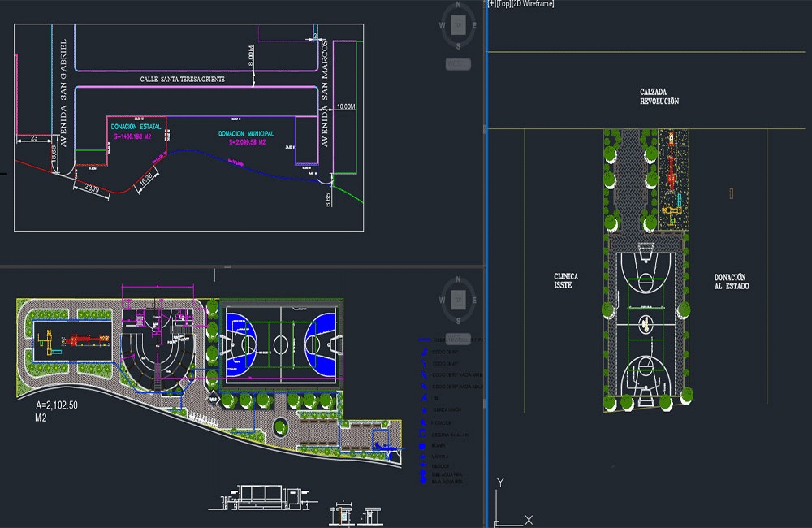Image resolution: width=812 pixels, height=528 pixels.
Task: Click the TUBERIA pipe line sample in the legend
Action: coord(424,340)
